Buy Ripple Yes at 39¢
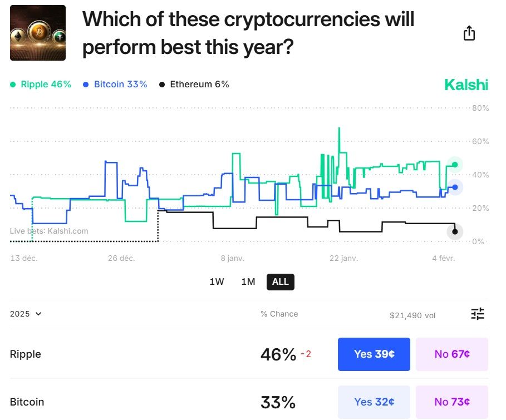Screen dimensions: 506x420 (x=374, y=354)
